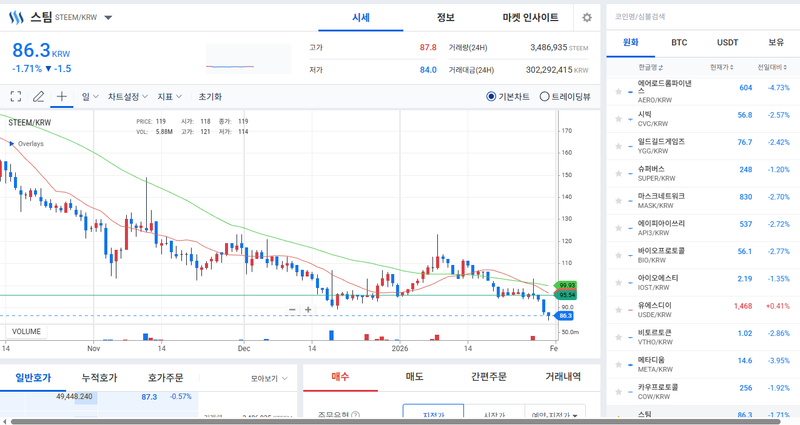Open the 일 timeframe dropdown
The image size is (800, 425).
point(90,97)
